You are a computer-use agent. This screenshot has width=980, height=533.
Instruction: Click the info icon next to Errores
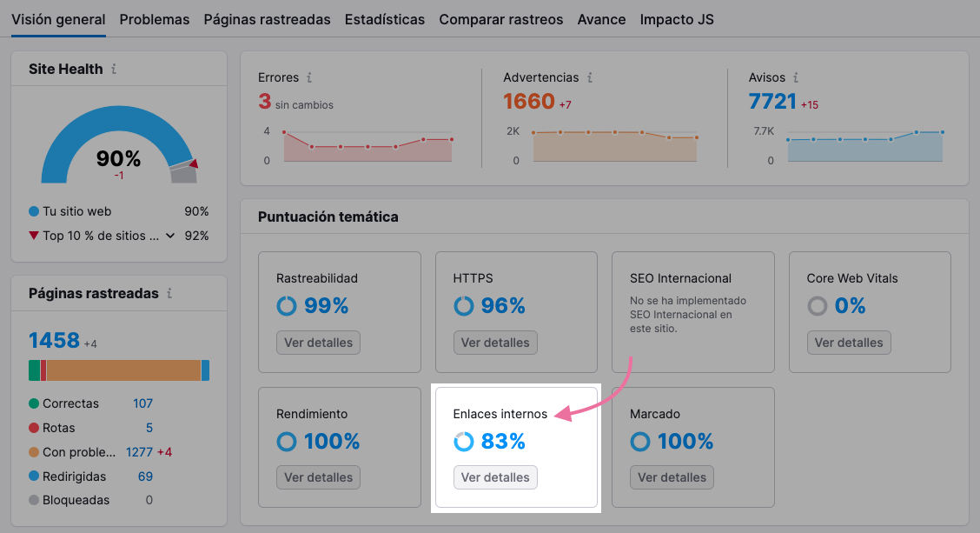[308, 77]
